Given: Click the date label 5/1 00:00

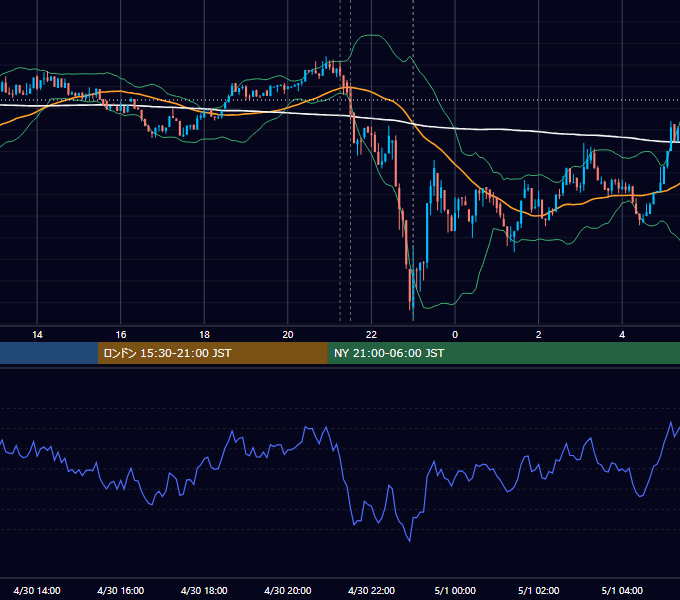Looking at the screenshot, I should 455,590.
